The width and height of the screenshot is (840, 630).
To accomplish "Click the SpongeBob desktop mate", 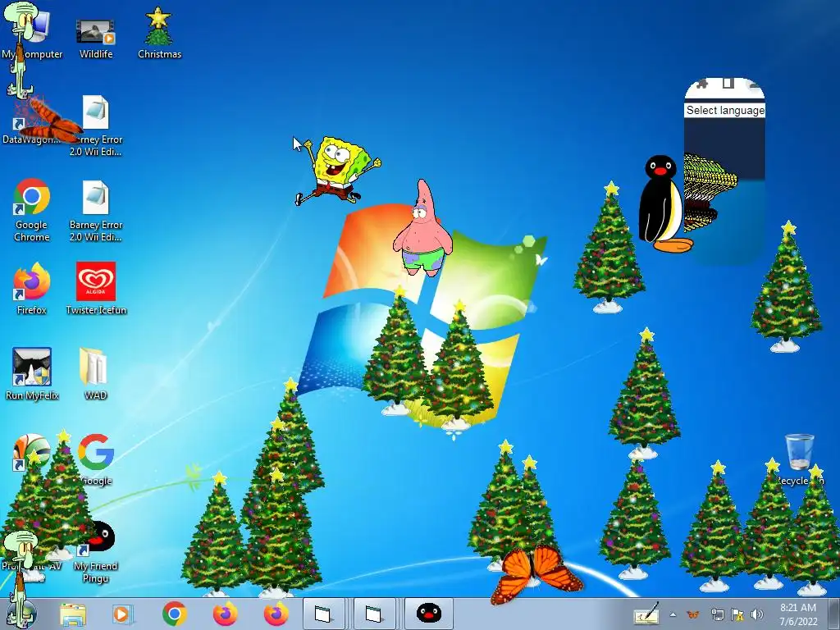I will [338, 171].
